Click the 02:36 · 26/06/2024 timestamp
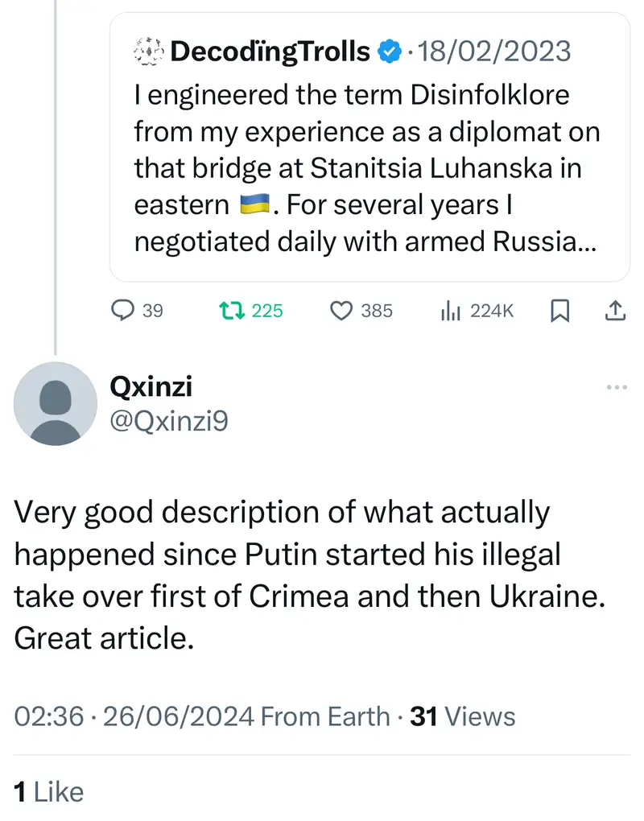Image resolution: width=644 pixels, height=821 pixels. click(135, 716)
